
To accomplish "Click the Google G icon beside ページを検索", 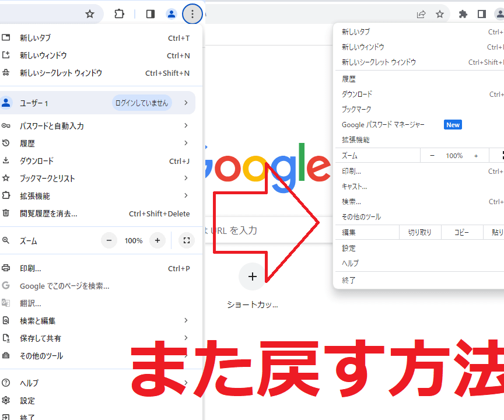I will (6, 285).
